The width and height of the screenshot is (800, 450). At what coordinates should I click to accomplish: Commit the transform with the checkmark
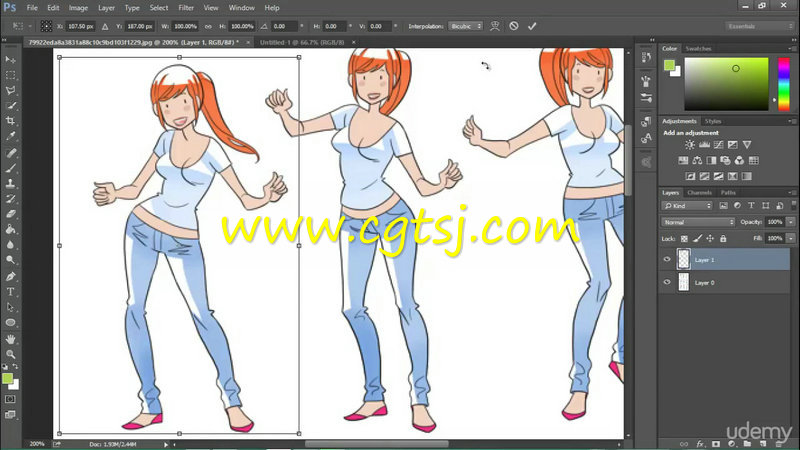pyautogui.click(x=532, y=26)
